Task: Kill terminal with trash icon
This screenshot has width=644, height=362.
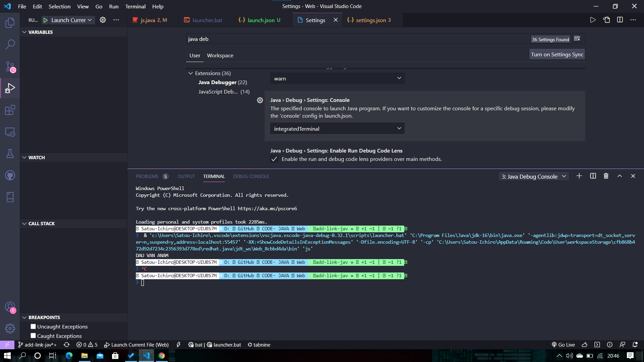Action: pos(606,176)
